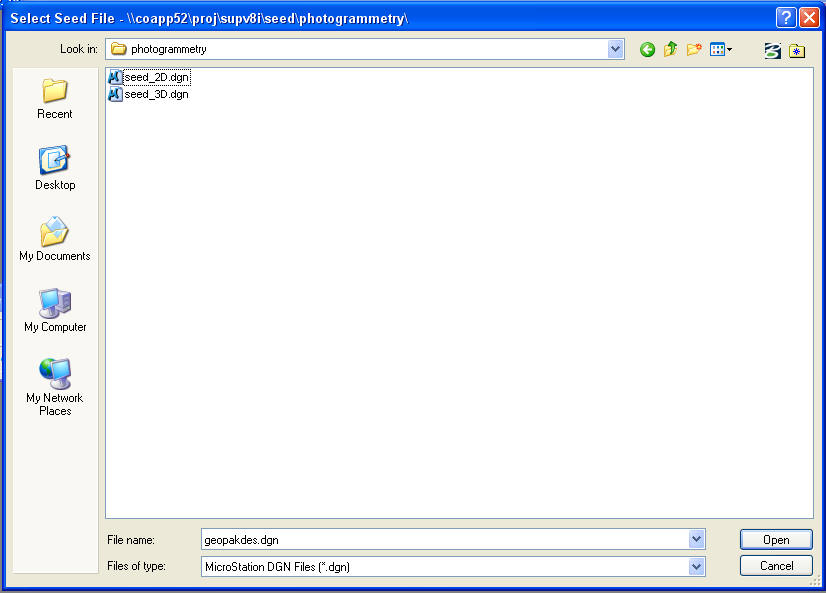Open My Network Places shortcut

pos(55,387)
